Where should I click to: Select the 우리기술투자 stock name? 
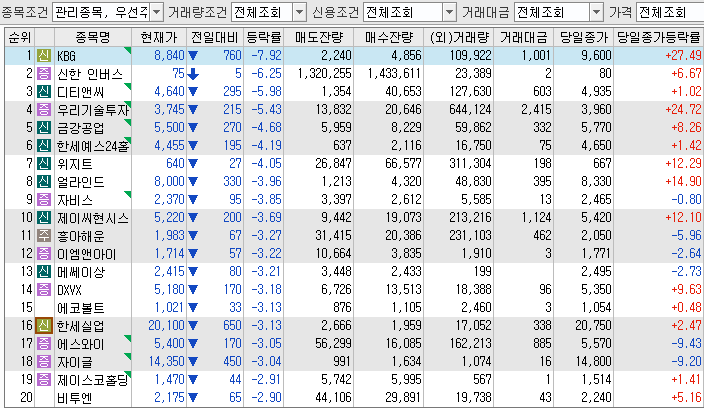pyautogui.click(x=93, y=110)
